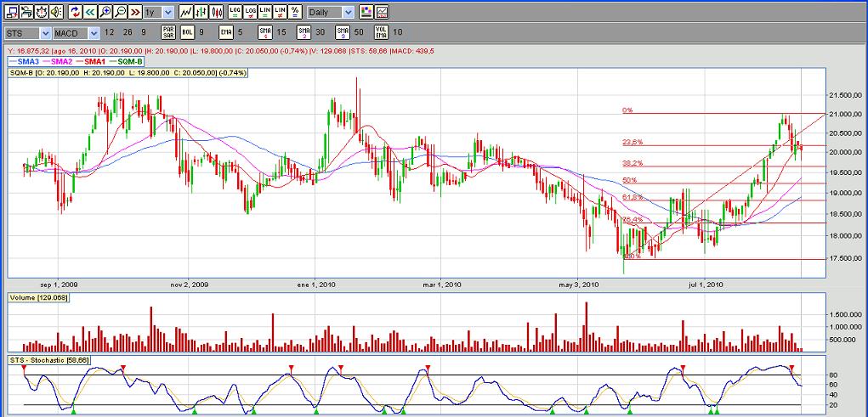868x417 pixels.
Task: Toggle the BOL Bollinger bands indicator
Action: click(188, 32)
